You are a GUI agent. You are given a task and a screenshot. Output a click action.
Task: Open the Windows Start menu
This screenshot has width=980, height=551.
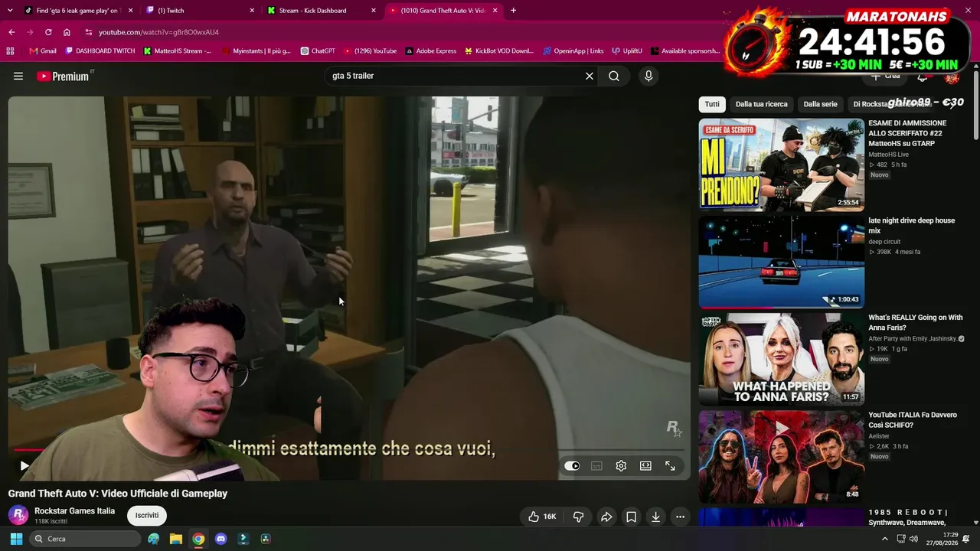[x=16, y=539]
